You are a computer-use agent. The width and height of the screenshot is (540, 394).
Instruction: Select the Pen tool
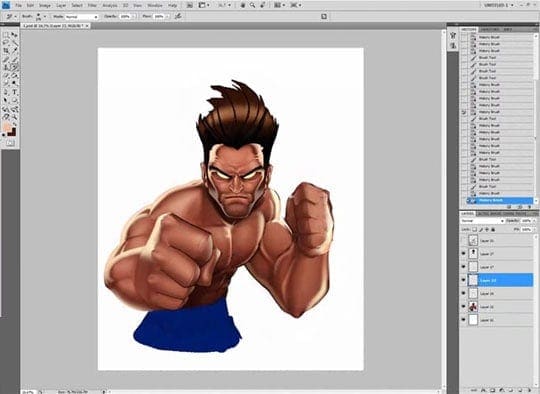tap(6, 92)
